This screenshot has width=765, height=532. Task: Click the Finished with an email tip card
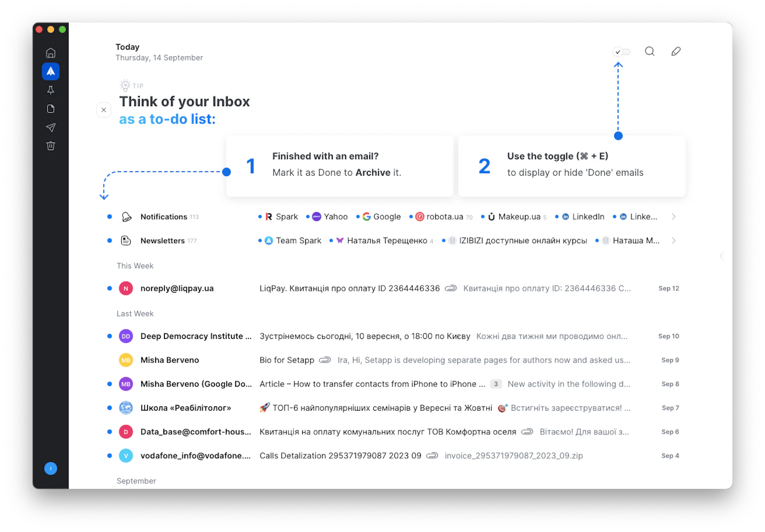tap(340, 166)
